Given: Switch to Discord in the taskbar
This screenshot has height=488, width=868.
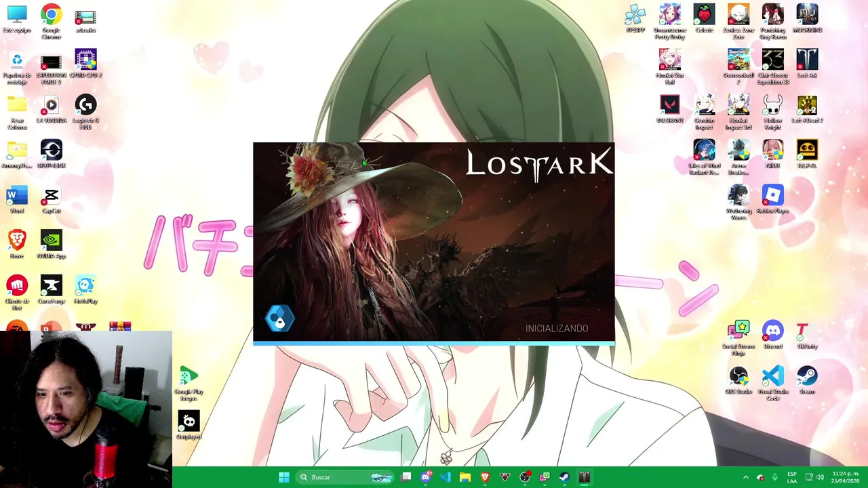Looking at the screenshot, I should [425, 477].
